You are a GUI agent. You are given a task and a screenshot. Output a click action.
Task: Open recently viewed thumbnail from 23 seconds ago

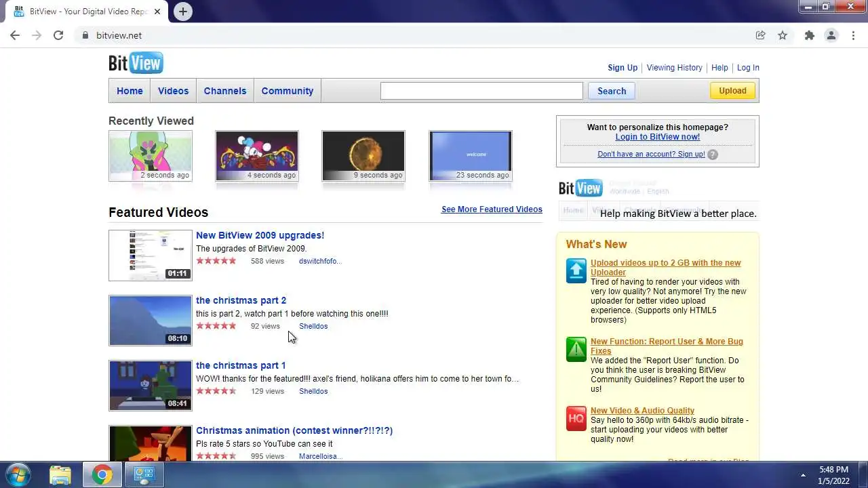[471, 156]
